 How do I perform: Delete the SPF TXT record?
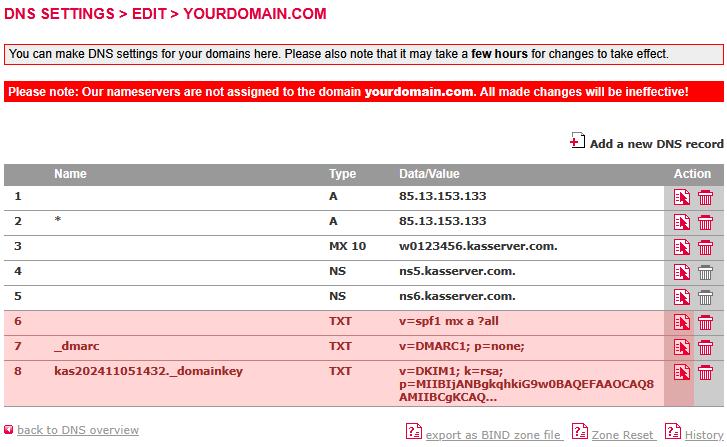tap(705, 322)
